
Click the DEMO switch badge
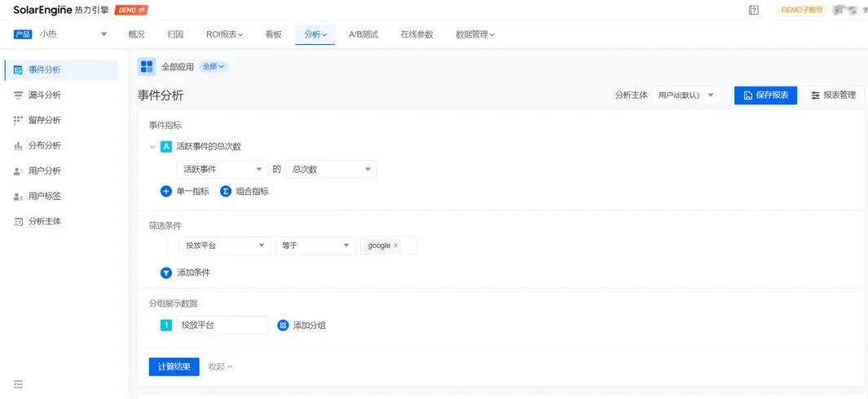(131, 10)
